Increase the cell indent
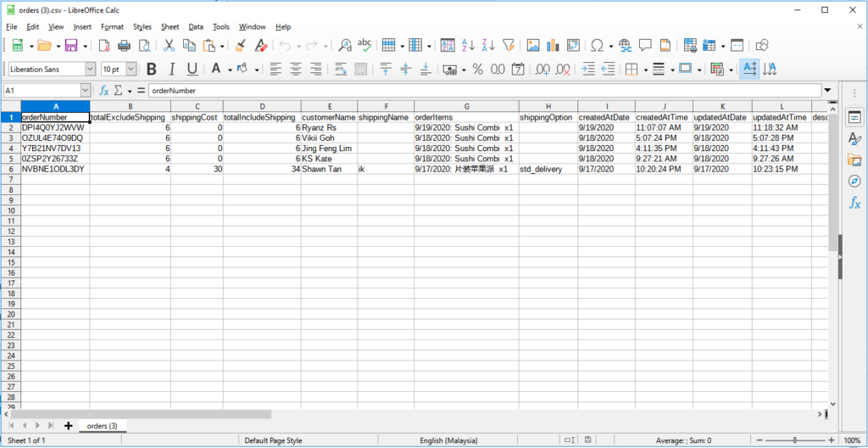Viewport: 868px width, 448px height. pyautogui.click(x=588, y=70)
